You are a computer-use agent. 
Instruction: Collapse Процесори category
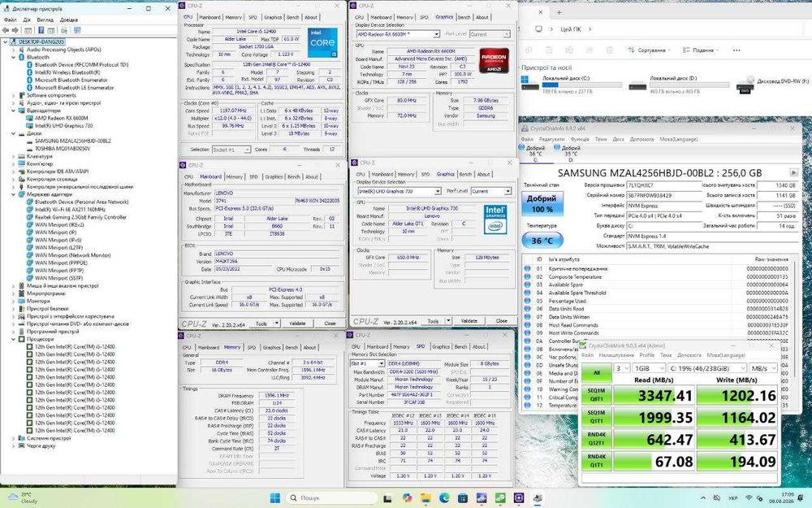14,339
